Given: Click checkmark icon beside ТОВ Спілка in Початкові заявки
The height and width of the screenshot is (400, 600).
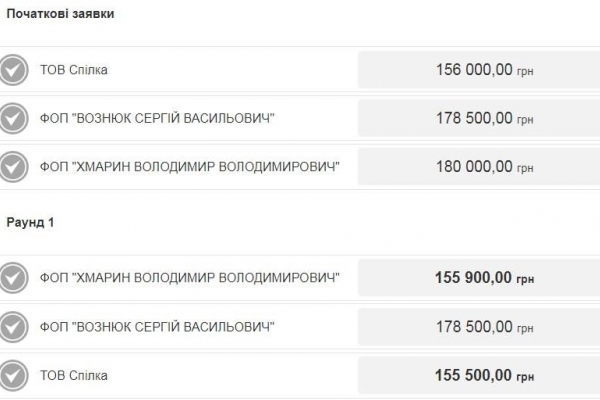Looking at the screenshot, I should 12,70.
